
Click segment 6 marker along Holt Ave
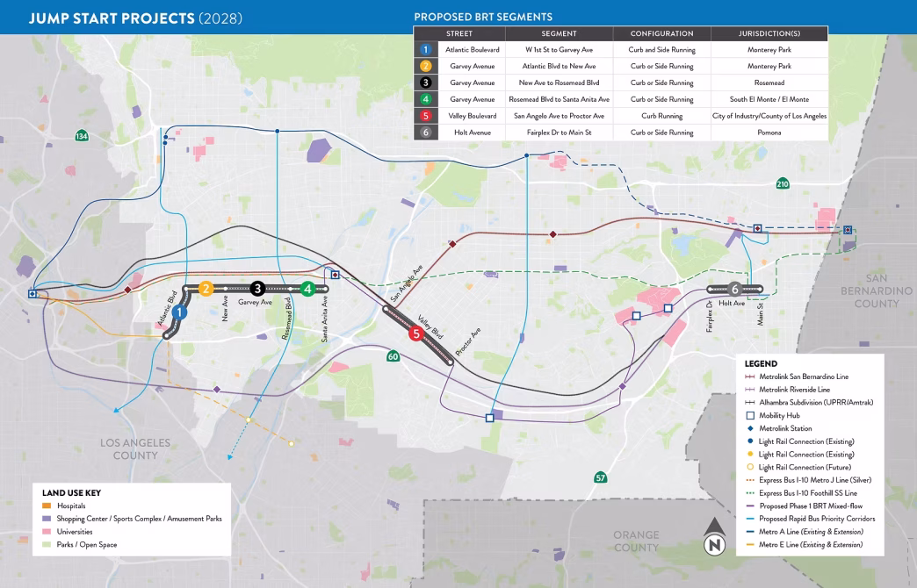click(x=734, y=287)
